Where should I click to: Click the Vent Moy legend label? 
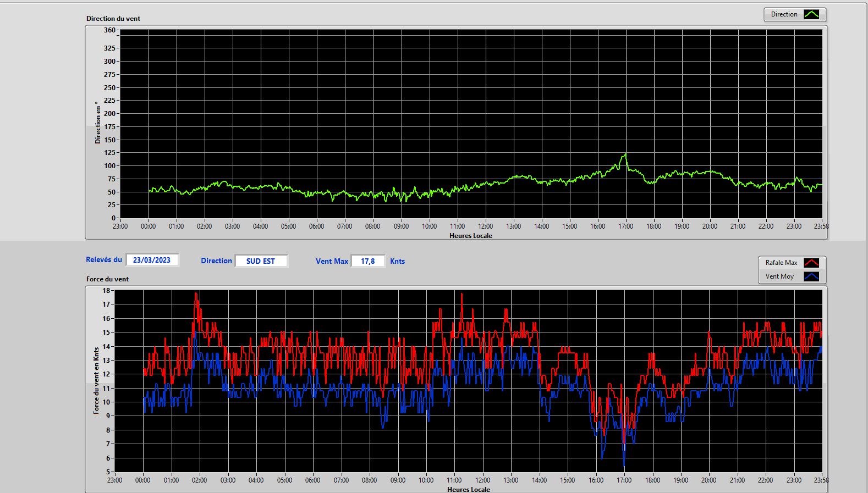pyautogui.click(x=779, y=276)
